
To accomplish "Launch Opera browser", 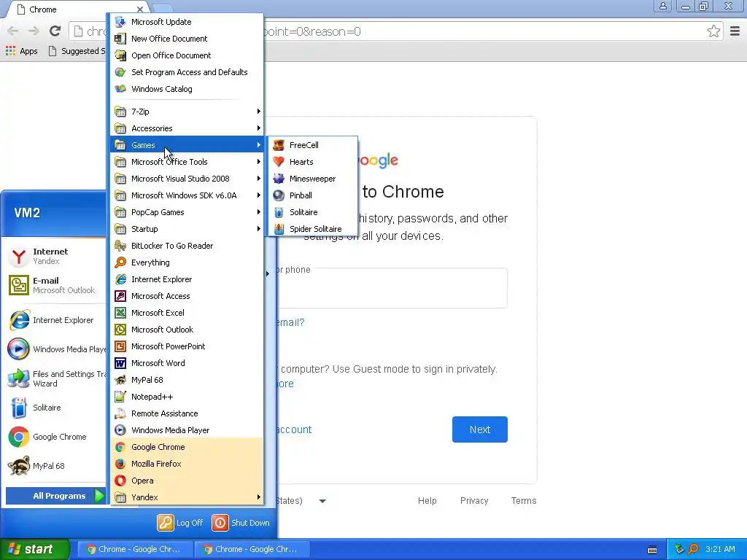I will [x=187, y=480].
